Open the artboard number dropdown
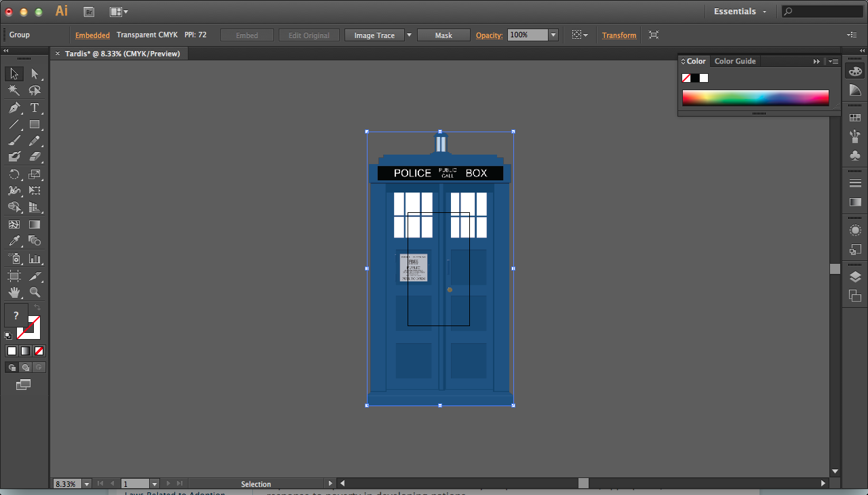This screenshot has height=495, width=868. click(x=155, y=483)
